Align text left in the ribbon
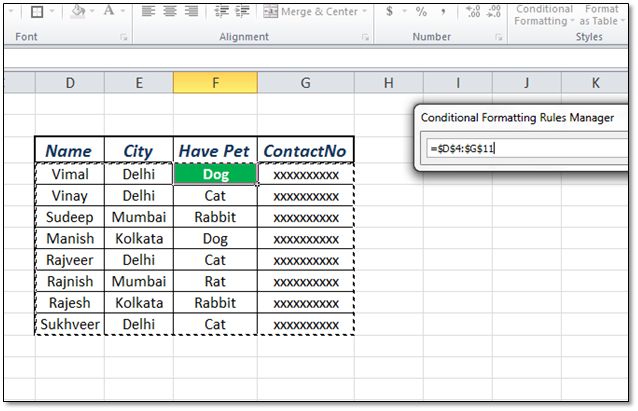The image size is (638, 411). tap(149, 11)
